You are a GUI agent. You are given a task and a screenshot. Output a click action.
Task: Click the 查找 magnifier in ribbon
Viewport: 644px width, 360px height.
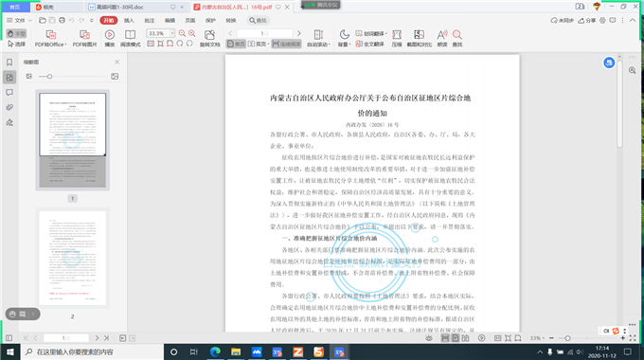[457, 34]
